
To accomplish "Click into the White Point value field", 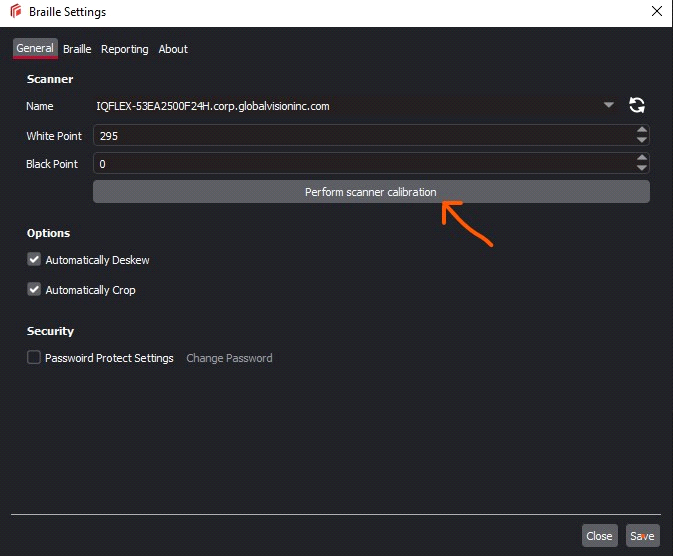I will pos(360,135).
